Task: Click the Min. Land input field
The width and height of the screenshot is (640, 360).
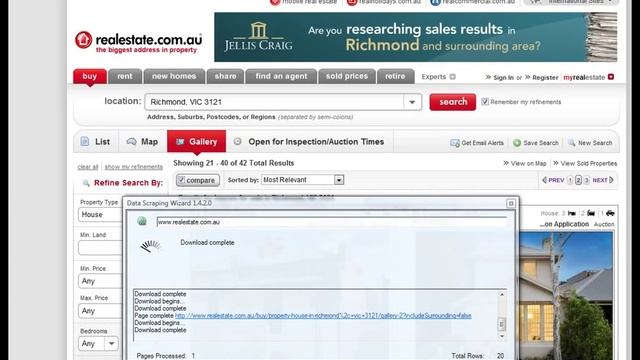Action: [x=100, y=248]
